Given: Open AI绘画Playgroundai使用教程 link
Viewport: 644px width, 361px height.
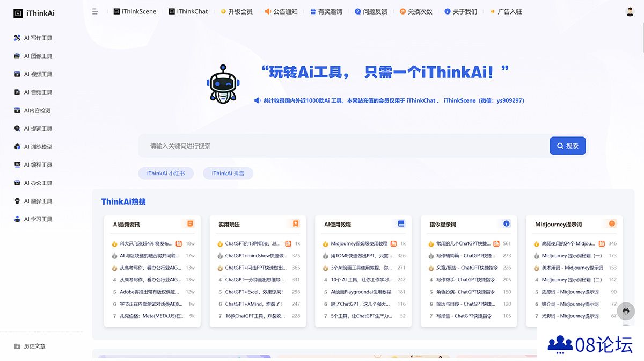Looking at the screenshot, I should [x=361, y=292].
